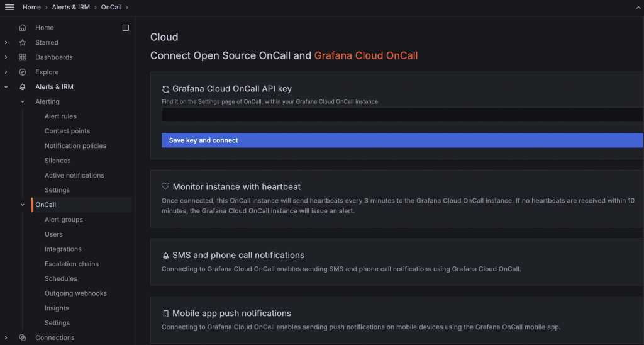Click the mobile phone icon for push notifications
The image size is (644, 345).
point(166,314)
